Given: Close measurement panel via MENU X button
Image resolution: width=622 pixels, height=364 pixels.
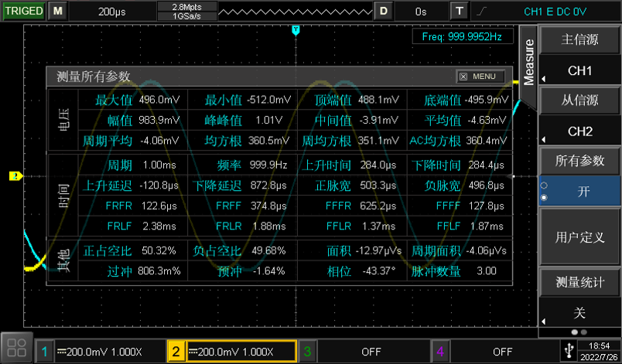Looking at the screenshot, I should click(480, 77).
